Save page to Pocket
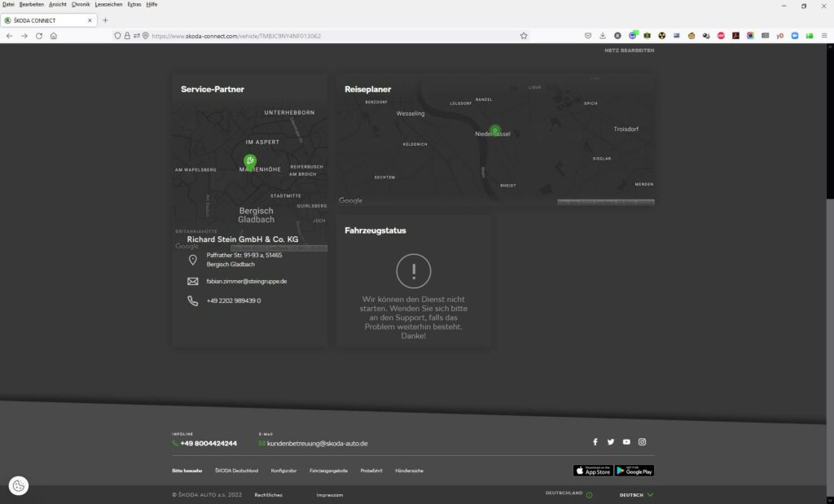 click(x=588, y=36)
